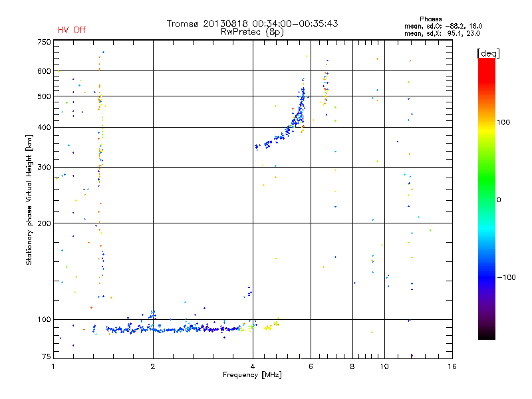The height and width of the screenshot is (399, 532).
Task: Click the red HV Off label
Action: click(x=72, y=31)
